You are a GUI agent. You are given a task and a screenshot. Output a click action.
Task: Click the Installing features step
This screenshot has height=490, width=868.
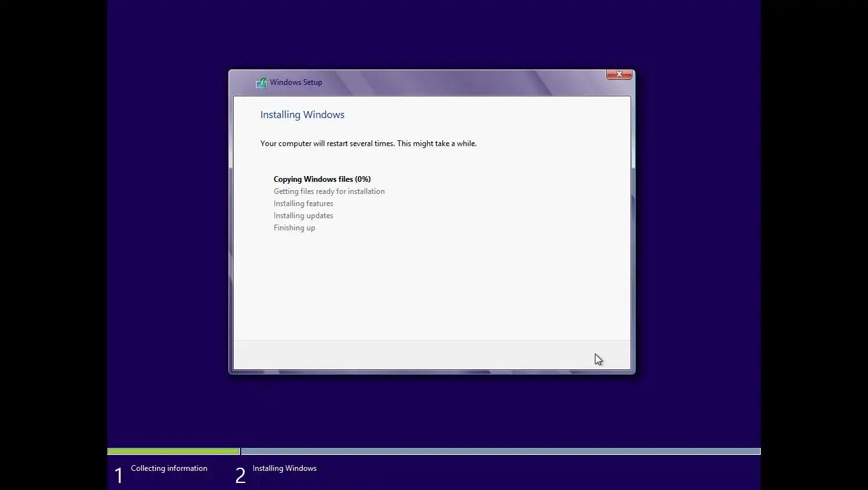(303, 204)
